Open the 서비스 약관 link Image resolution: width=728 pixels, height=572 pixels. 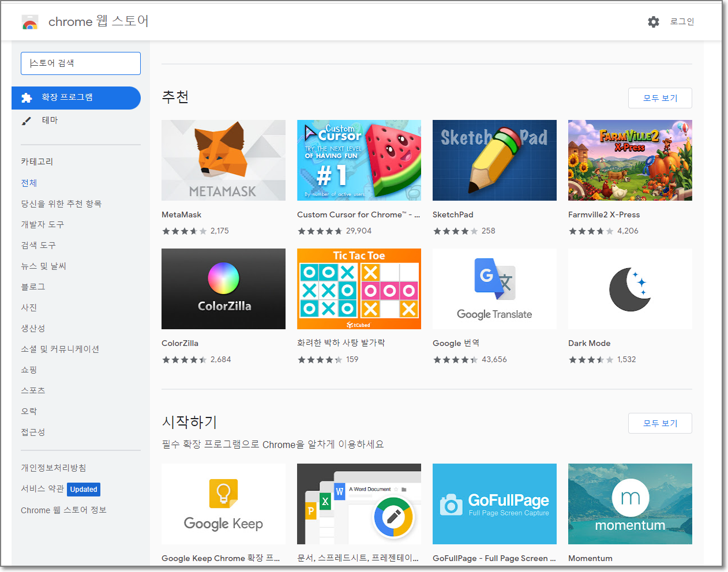(42, 488)
